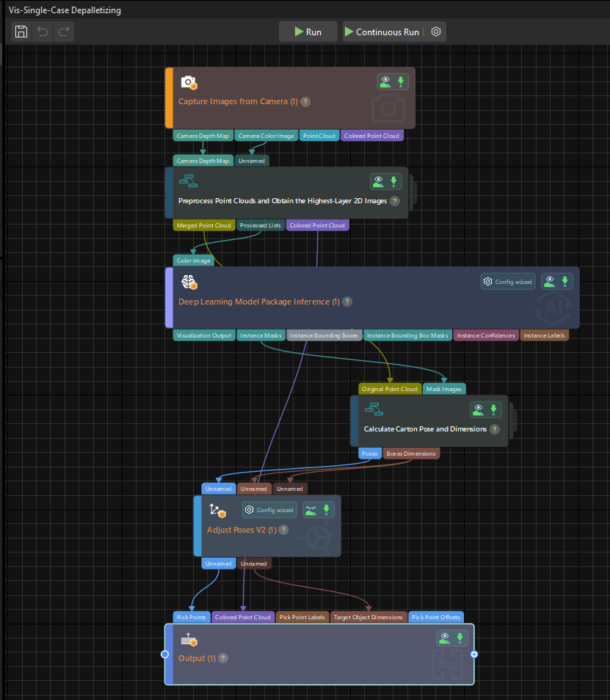Toggle visualization eye on Preprocess Point Clouds step
This screenshot has width=610, height=700.
point(378,181)
